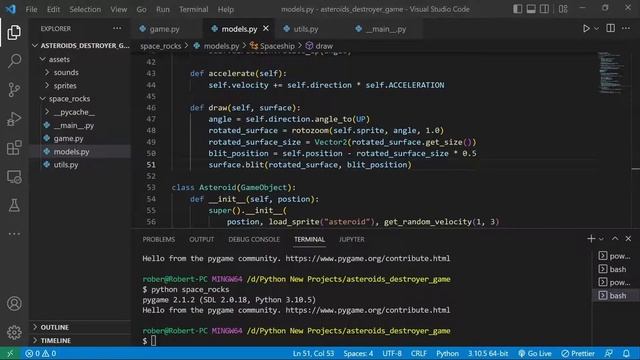Image resolution: width=640 pixels, height=360 pixels.
Task: Open errors and warnings count in status bar
Action: click(x=41, y=353)
